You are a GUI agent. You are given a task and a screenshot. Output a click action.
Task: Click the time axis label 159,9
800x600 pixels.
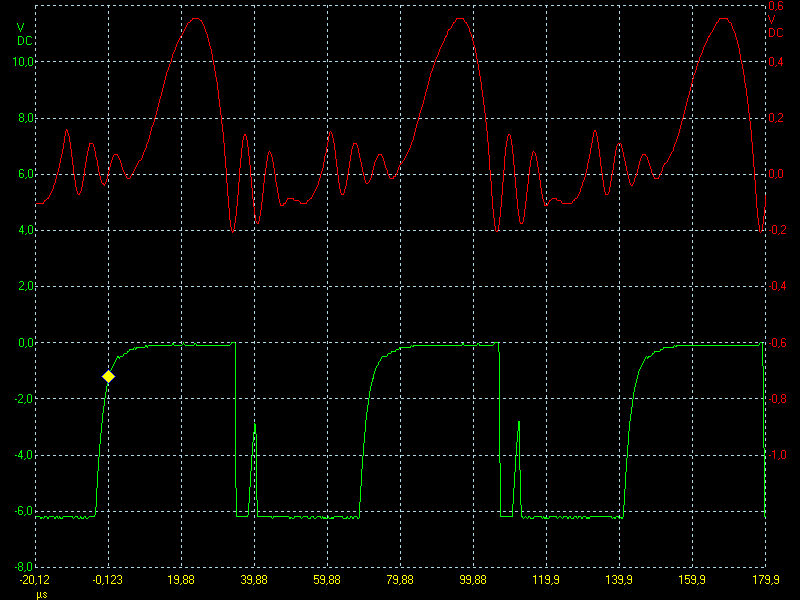click(x=692, y=580)
